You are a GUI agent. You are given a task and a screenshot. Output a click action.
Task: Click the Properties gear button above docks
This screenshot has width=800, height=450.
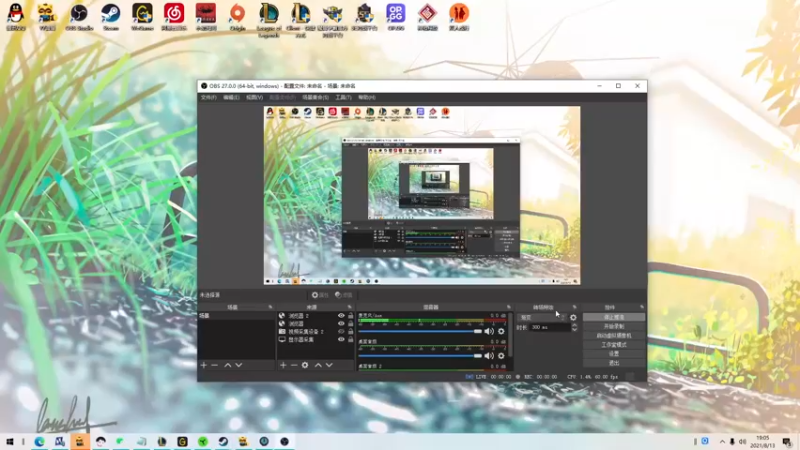coord(320,295)
